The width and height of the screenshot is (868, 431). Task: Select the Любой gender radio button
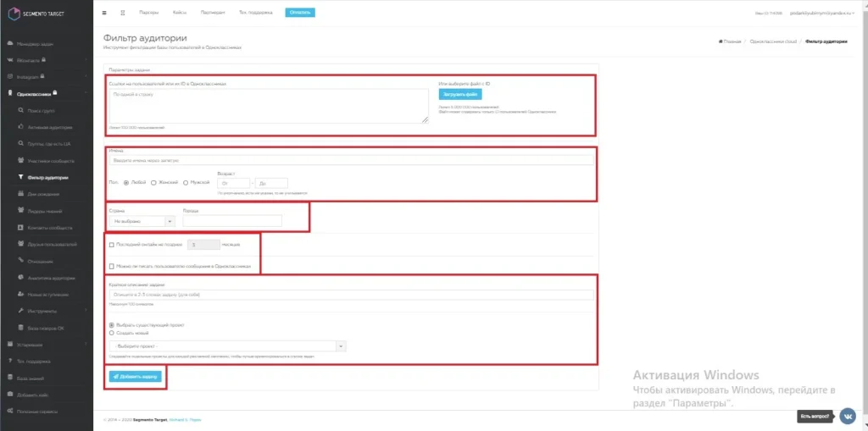(127, 183)
